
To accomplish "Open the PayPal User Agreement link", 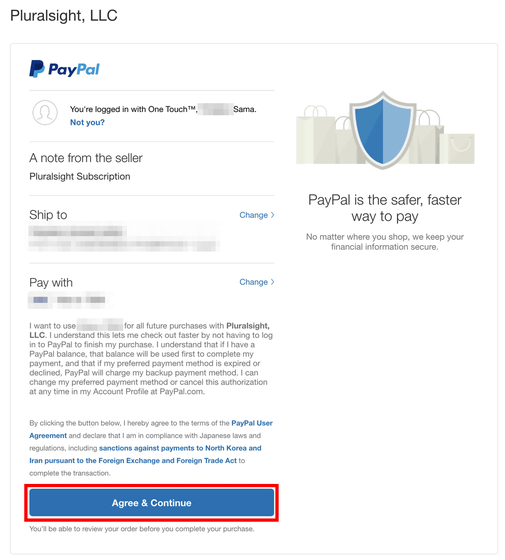I will [x=151, y=429].
